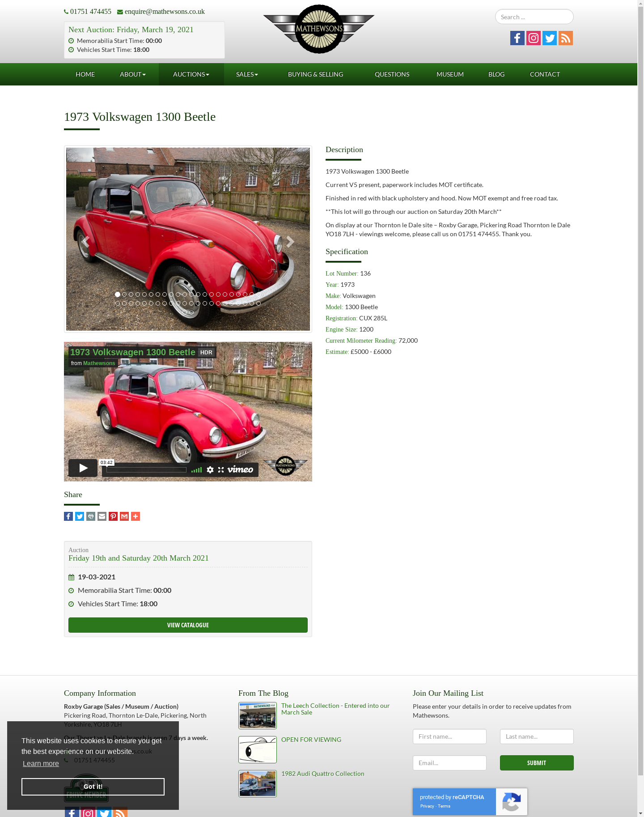This screenshot has width=644, height=817.
Task: Open the Facebook icon in the header
Action: pos(517,38)
